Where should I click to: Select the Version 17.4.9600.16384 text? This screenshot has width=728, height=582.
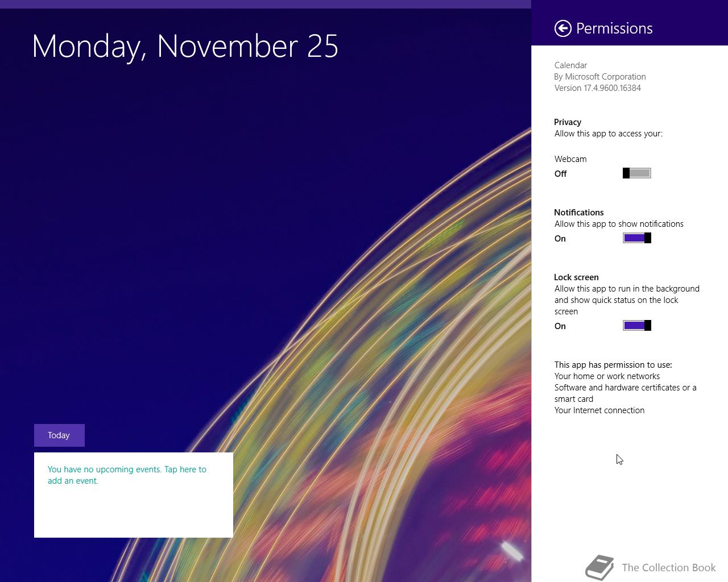598,88
